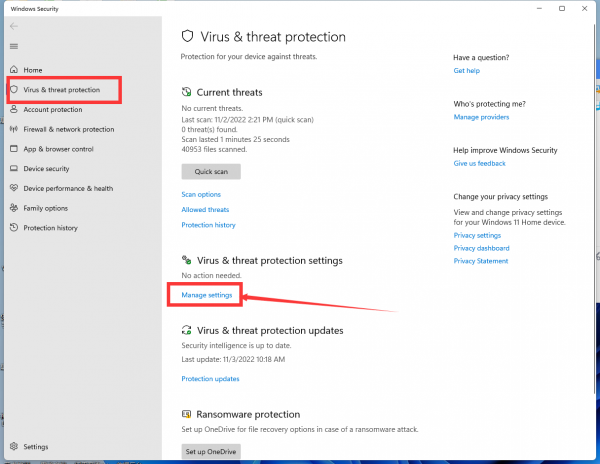Open Settings via the gear icon
This screenshot has width=600, height=464.
click(14, 446)
